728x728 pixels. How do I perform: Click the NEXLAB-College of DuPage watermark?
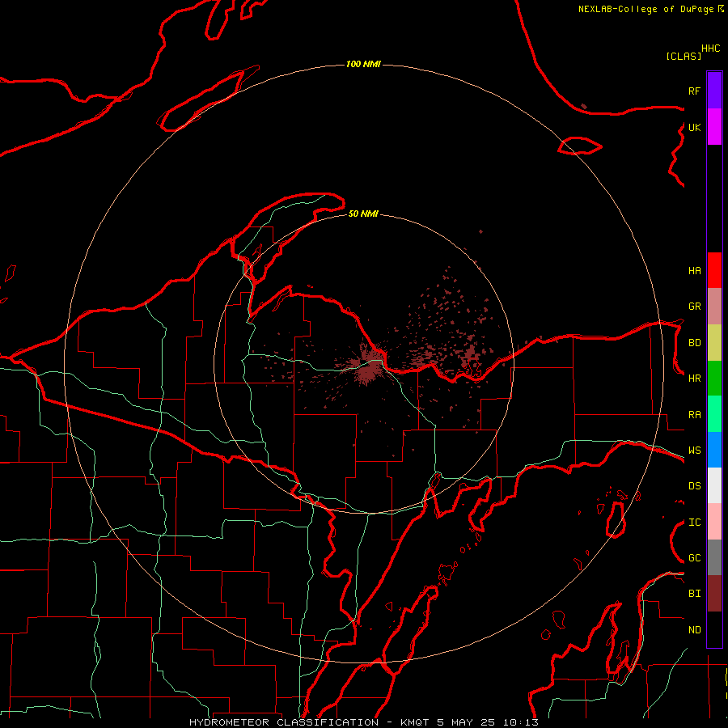(650, 9)
